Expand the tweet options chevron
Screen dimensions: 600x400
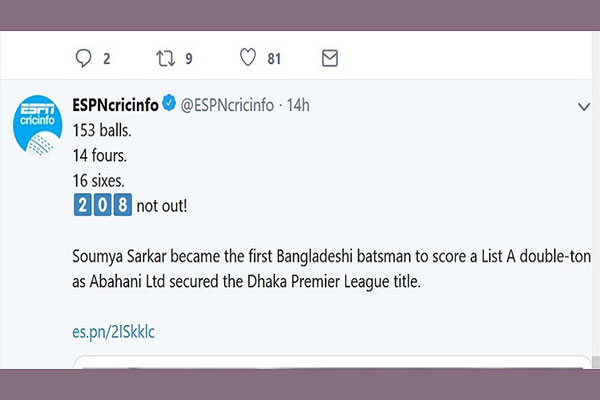tap(584, 106)
